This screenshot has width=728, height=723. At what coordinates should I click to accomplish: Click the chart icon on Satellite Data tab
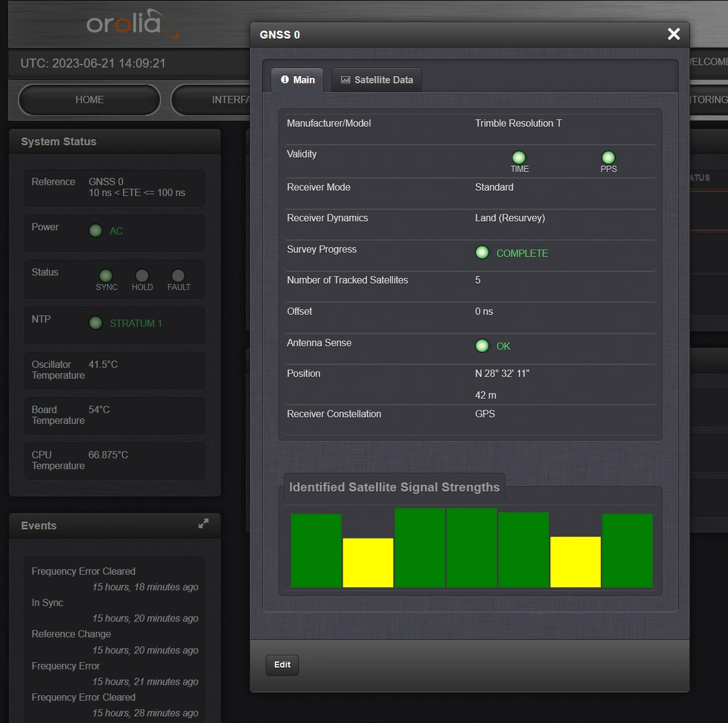pos(345,80)
